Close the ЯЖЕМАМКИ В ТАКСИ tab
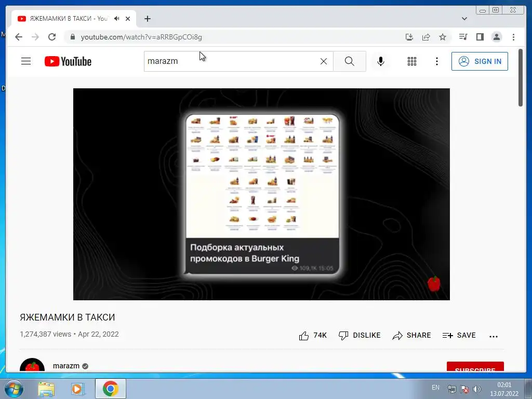This screenshot has width=532, height=399. (128, 19)
